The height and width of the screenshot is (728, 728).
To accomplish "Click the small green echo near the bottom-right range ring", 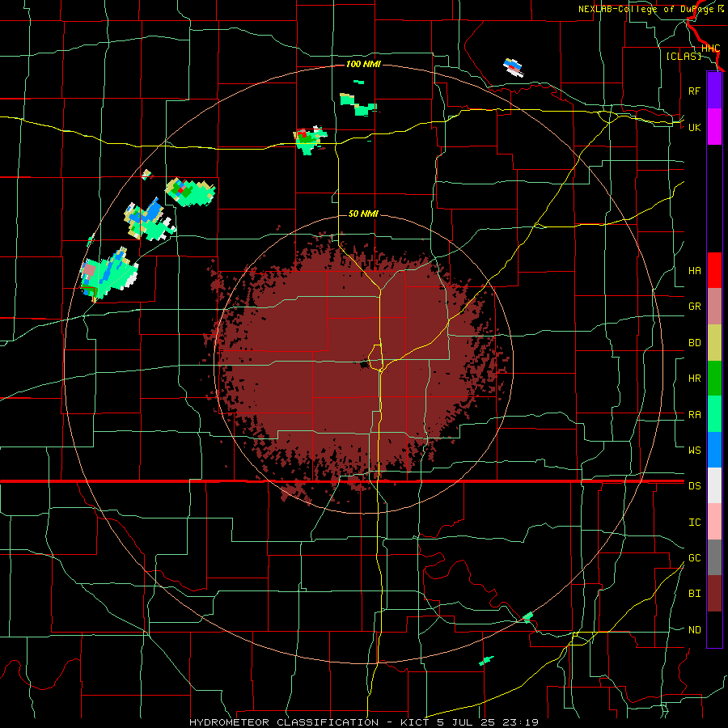I will tap(528, 617).
